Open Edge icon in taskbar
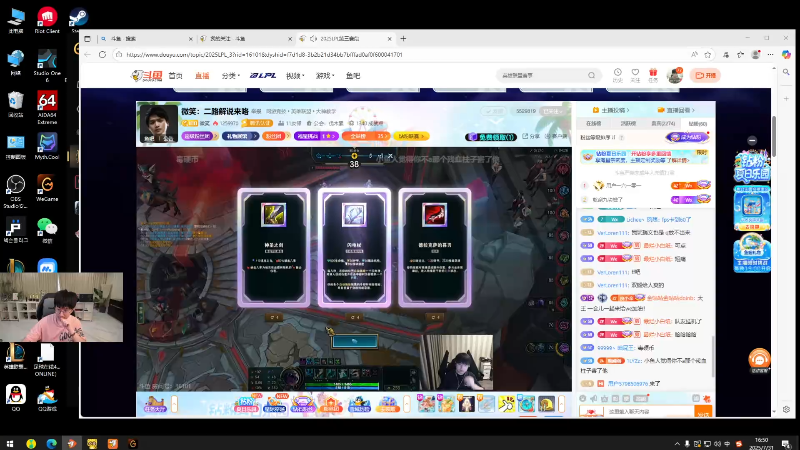This screenshot has width=800, height=450. tap(52, 444)
